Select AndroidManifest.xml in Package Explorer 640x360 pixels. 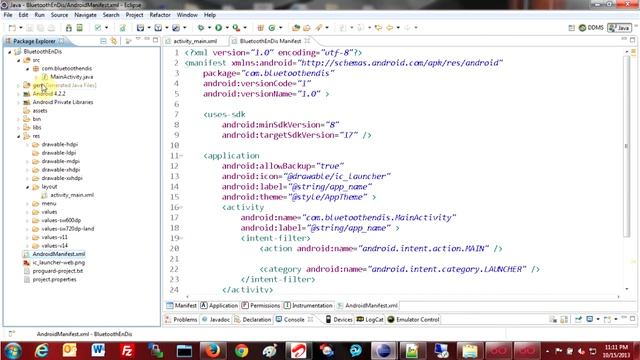(x=58, y=254)
